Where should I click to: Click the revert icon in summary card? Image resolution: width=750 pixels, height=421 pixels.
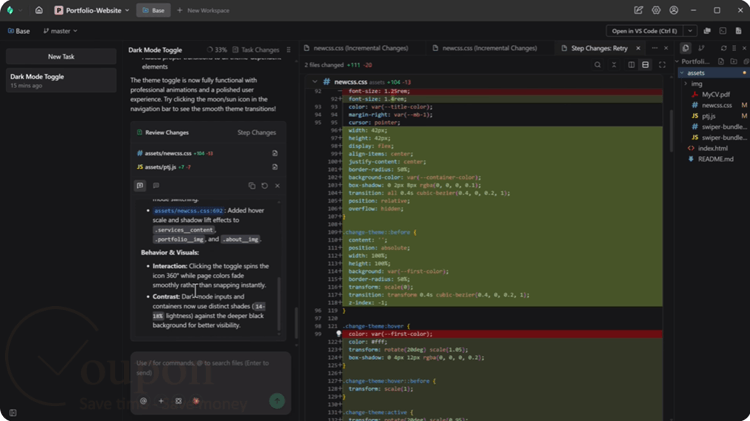coord(265,186)
